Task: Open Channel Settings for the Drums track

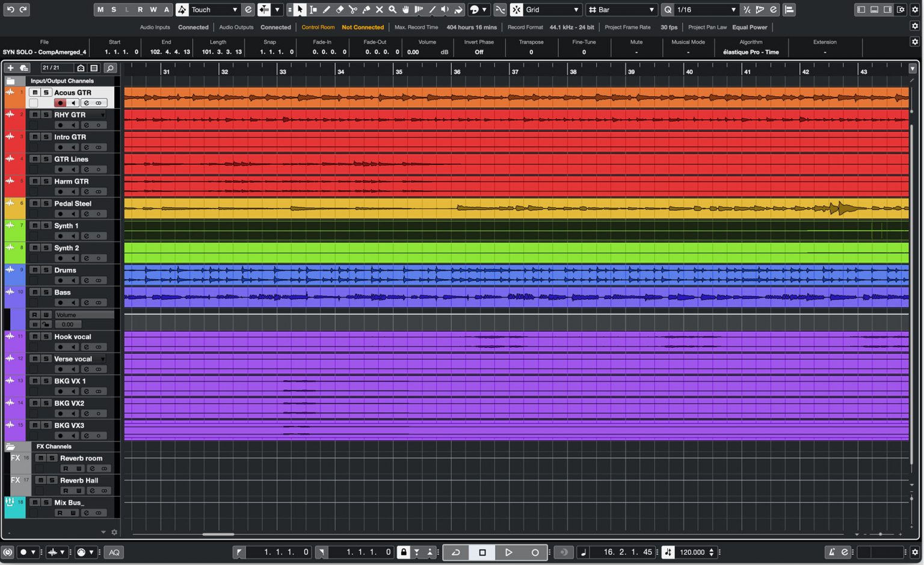Action: [x=86, y=280]
